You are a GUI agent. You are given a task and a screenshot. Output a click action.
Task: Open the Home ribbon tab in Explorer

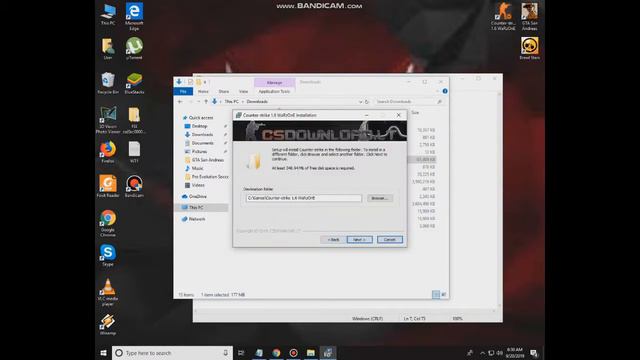pyautogui.click(x=203, y=91)
